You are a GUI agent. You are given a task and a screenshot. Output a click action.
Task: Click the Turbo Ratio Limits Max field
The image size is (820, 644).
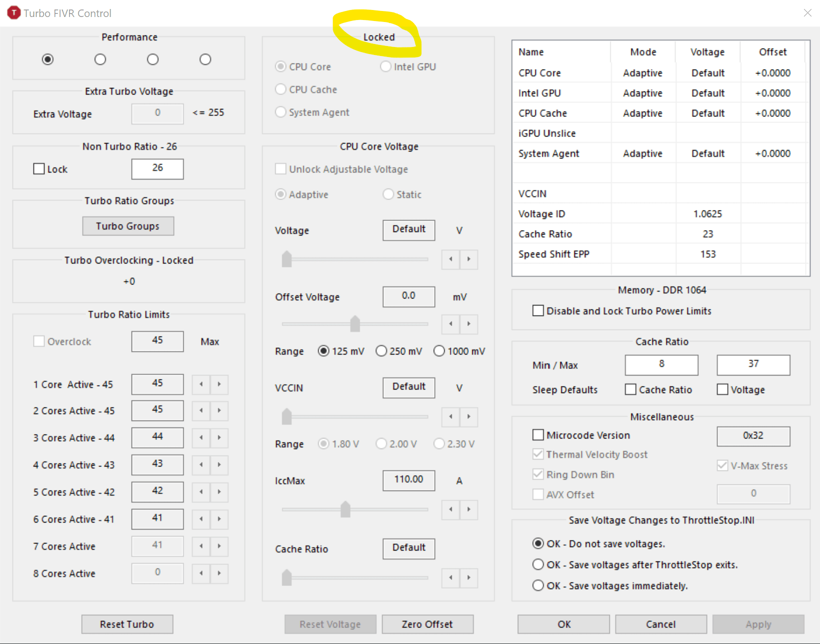click(x=158, y=341)
